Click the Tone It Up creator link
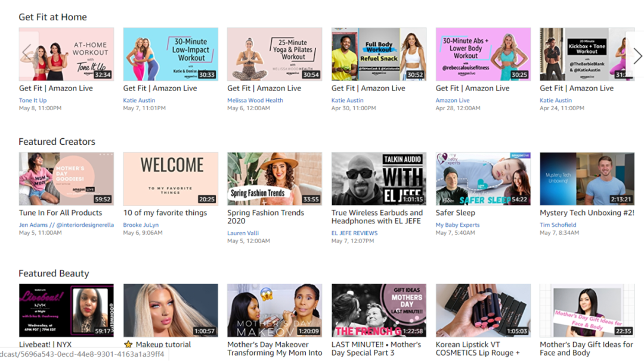644x364 pixels. coord(33,100)
